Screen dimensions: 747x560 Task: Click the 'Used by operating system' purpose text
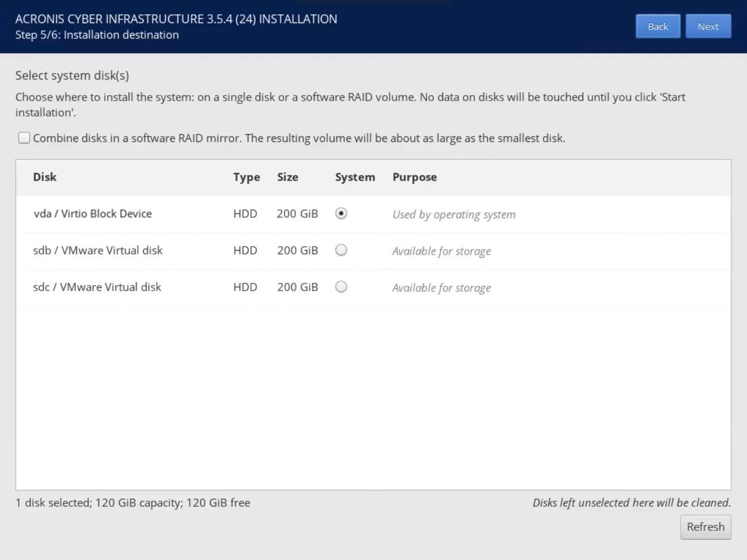pos(454,214)
